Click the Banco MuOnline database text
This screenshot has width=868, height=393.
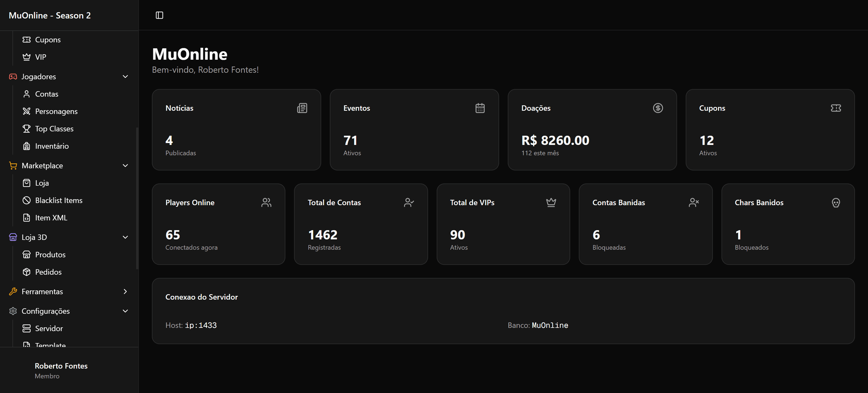tap(538, 325)
